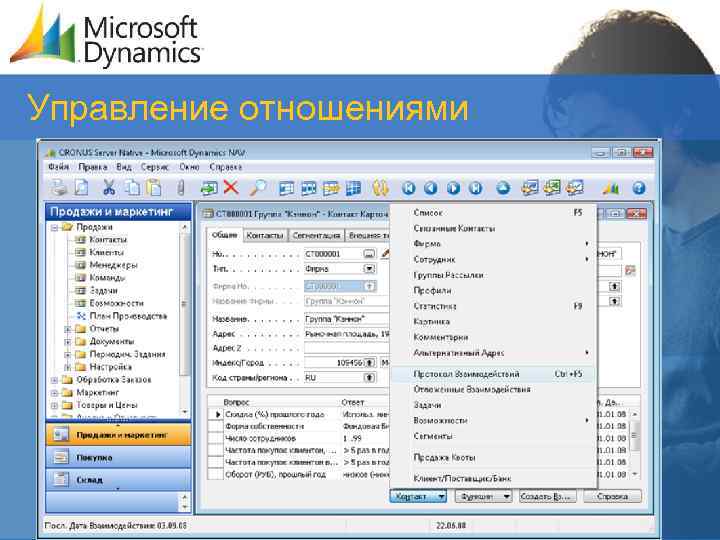Expand the Документы folder
720x540 pixels.
pos(68,342)
